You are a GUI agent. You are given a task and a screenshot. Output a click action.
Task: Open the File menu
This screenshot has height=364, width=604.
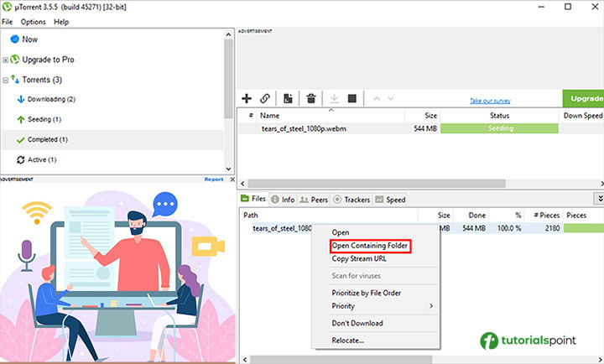(7, 22)
